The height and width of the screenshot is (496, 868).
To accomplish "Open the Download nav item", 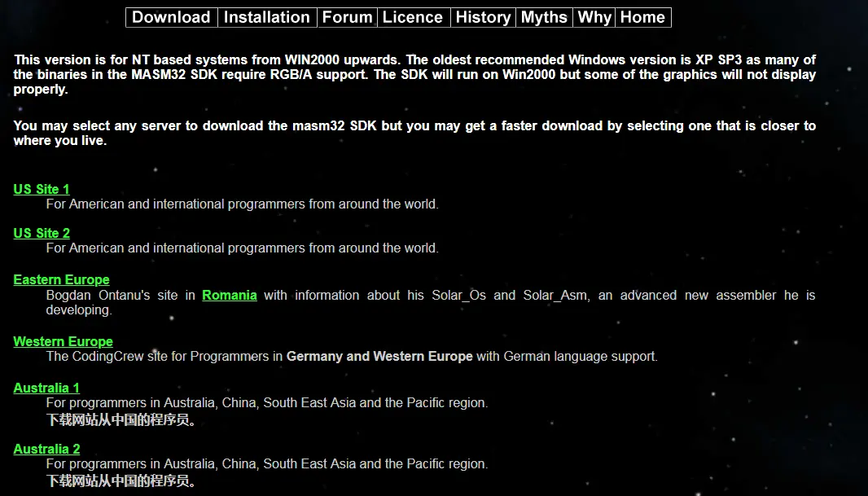I will (171, 17).
